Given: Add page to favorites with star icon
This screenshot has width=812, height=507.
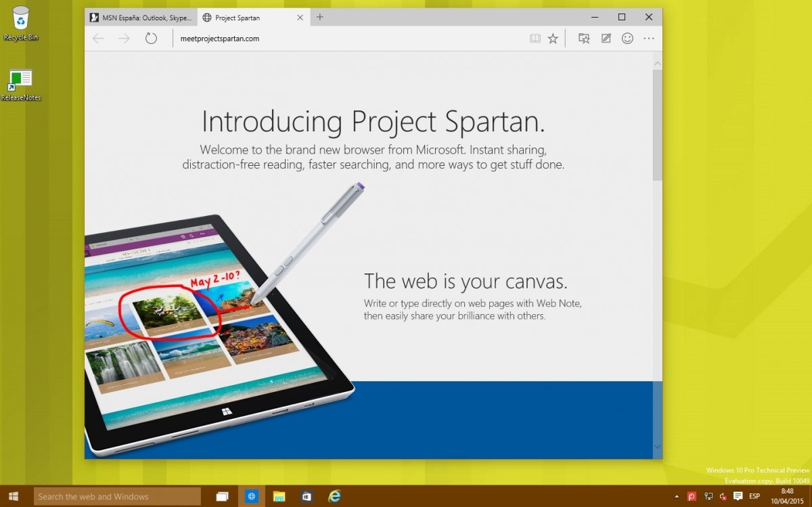Looking at the screenshot, I should (553, 39).
